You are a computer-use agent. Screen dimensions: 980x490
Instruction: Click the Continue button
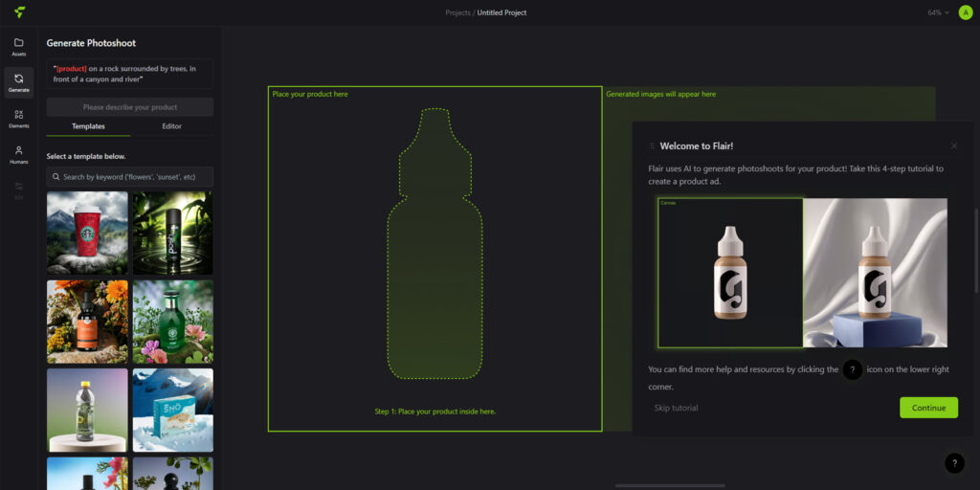[x=928, y=408]
